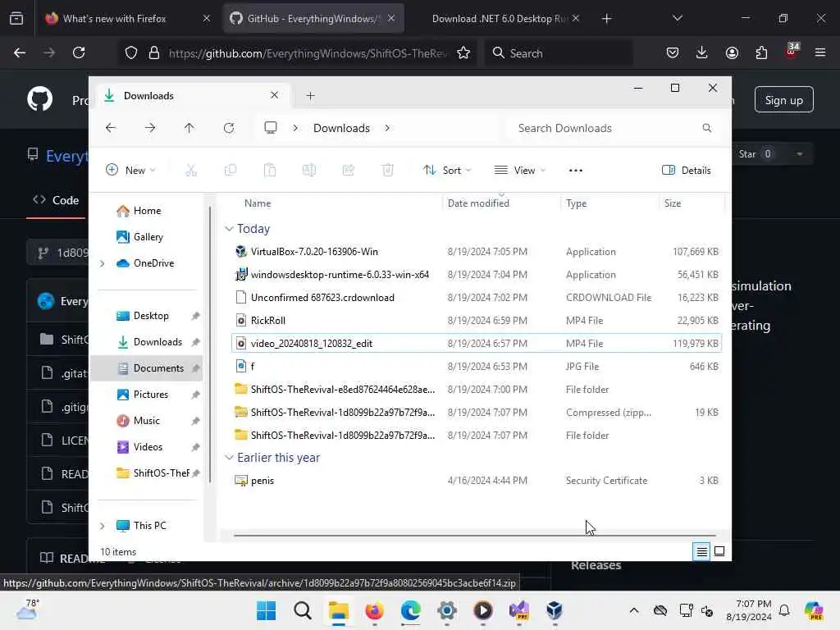Select VirtualBox-7.0.20-163906-Win file
This screenshot has height=630, width=840.
pos(477,252)
